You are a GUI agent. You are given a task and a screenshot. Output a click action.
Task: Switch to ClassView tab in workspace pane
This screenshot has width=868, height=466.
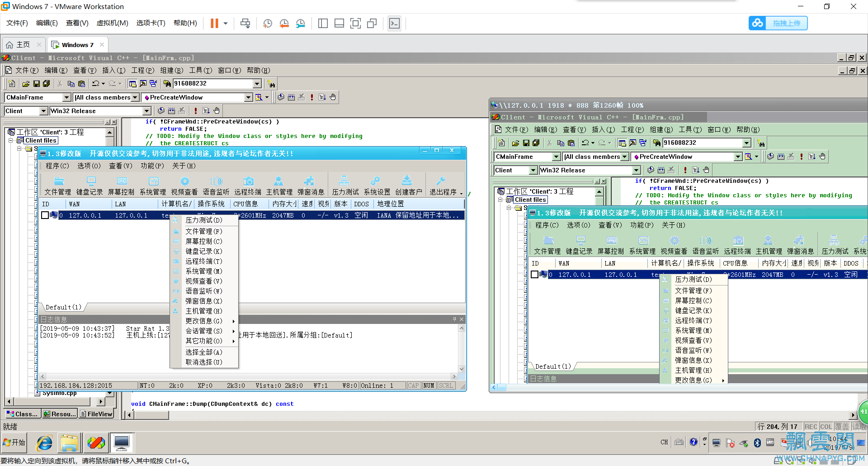click(23, 414)
